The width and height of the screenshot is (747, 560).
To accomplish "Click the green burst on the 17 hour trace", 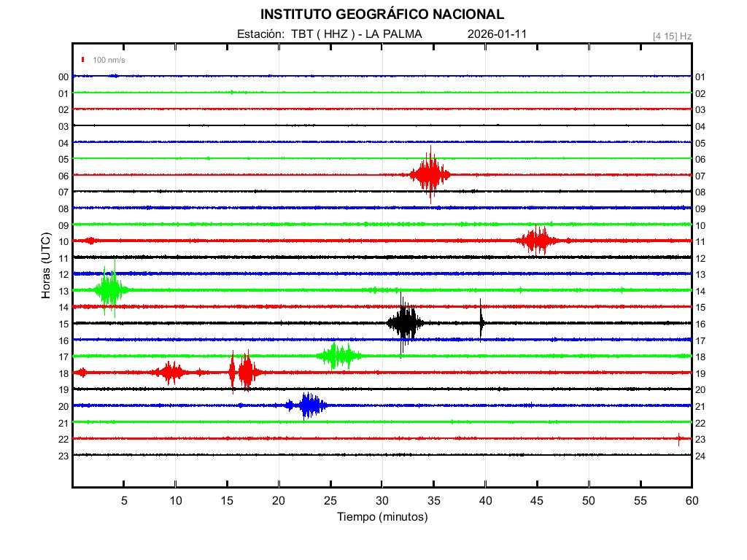I will [x=337, y=356].
